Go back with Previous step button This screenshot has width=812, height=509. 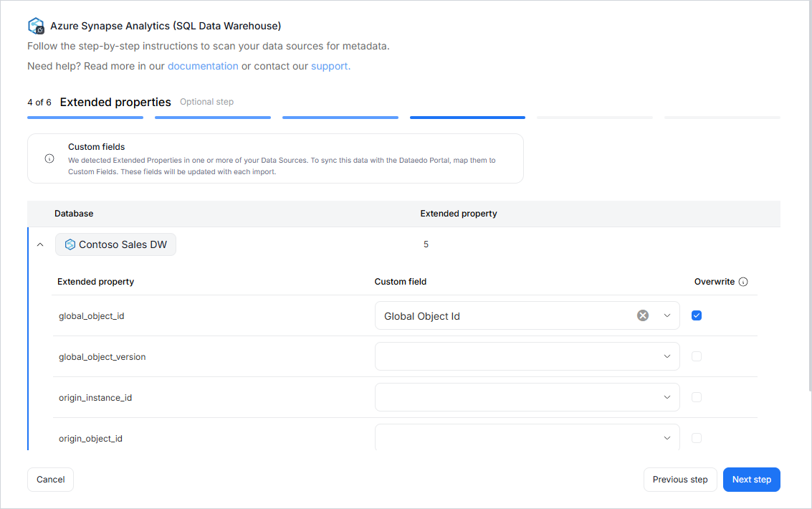(679, 480)
